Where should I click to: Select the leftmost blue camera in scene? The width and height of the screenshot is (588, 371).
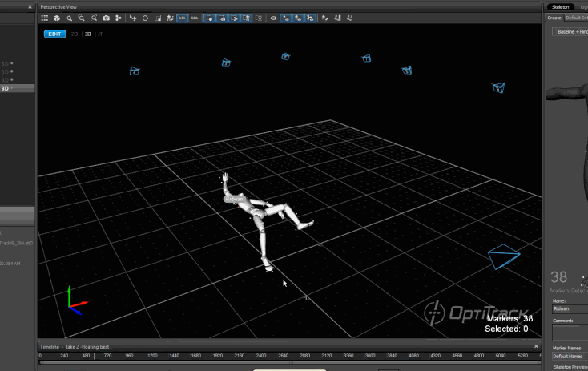(135, 71)
